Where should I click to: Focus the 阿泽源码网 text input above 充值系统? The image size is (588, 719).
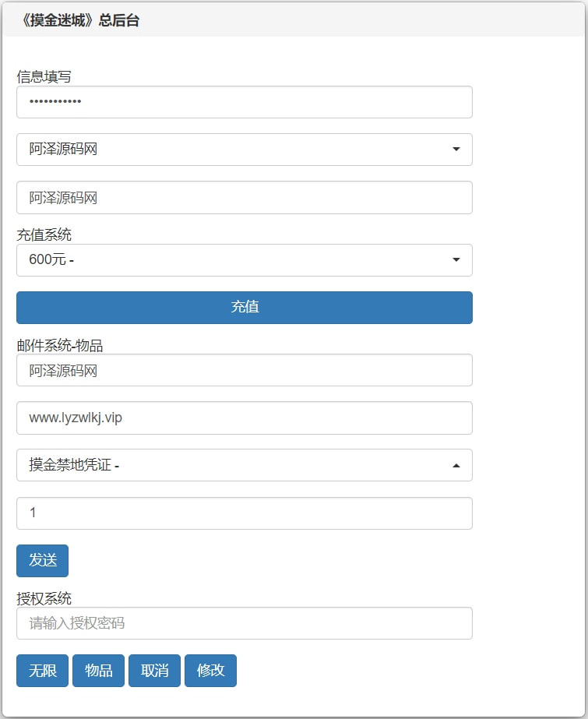pyautogui.click(x=244, y=198)
